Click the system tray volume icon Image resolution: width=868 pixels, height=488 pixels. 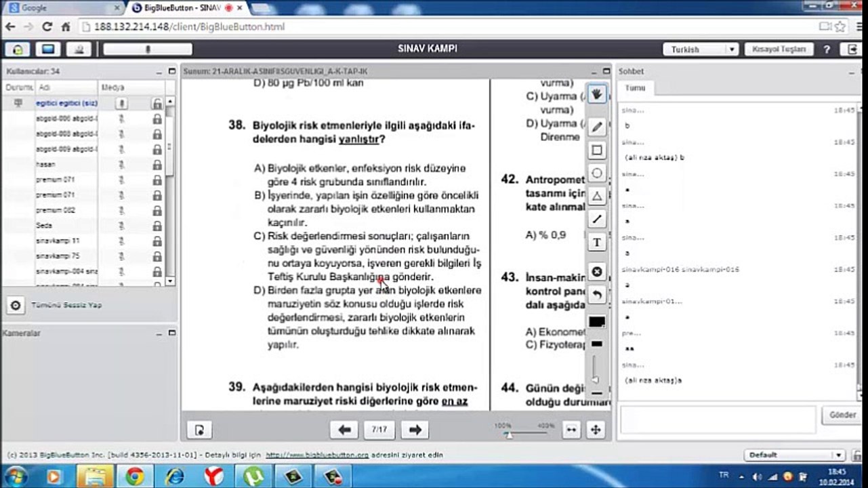pos(756,476)
